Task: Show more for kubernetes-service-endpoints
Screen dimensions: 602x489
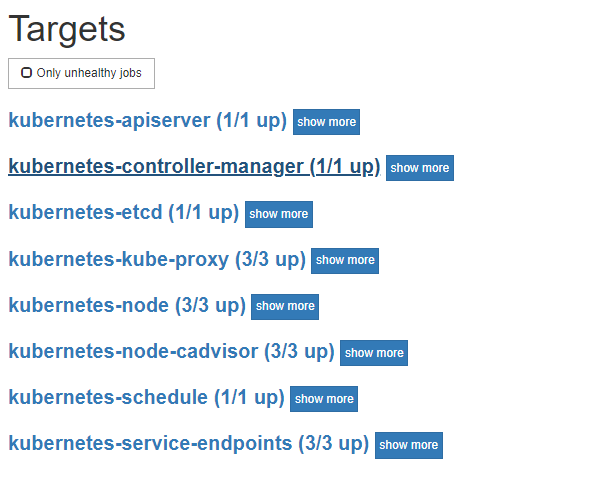Action: 408,445
